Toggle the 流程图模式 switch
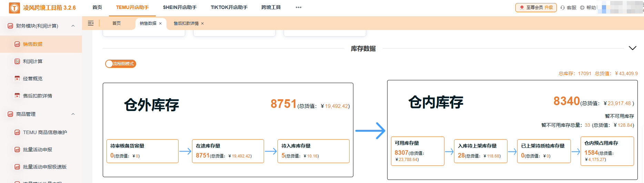Screen dimensions: 644x183 [x=121, y=64]
